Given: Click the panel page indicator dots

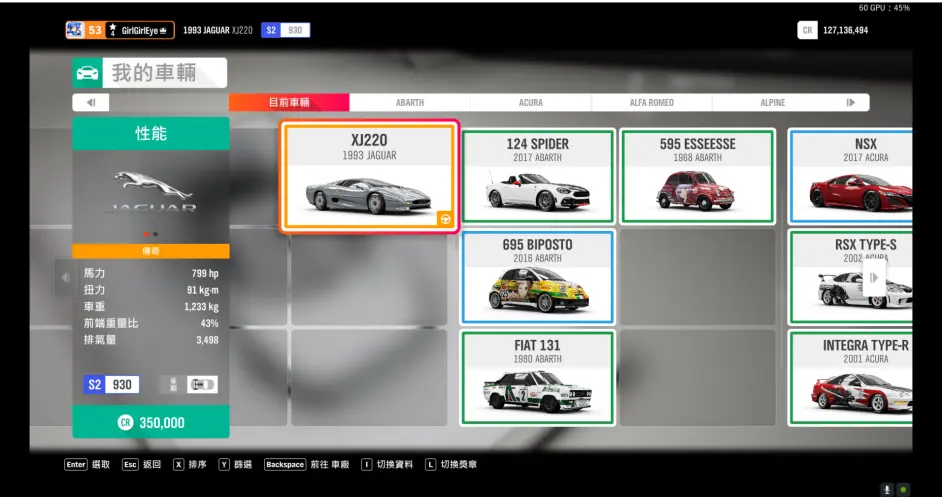Looking at the screenshot, I should tap(151, 234).
